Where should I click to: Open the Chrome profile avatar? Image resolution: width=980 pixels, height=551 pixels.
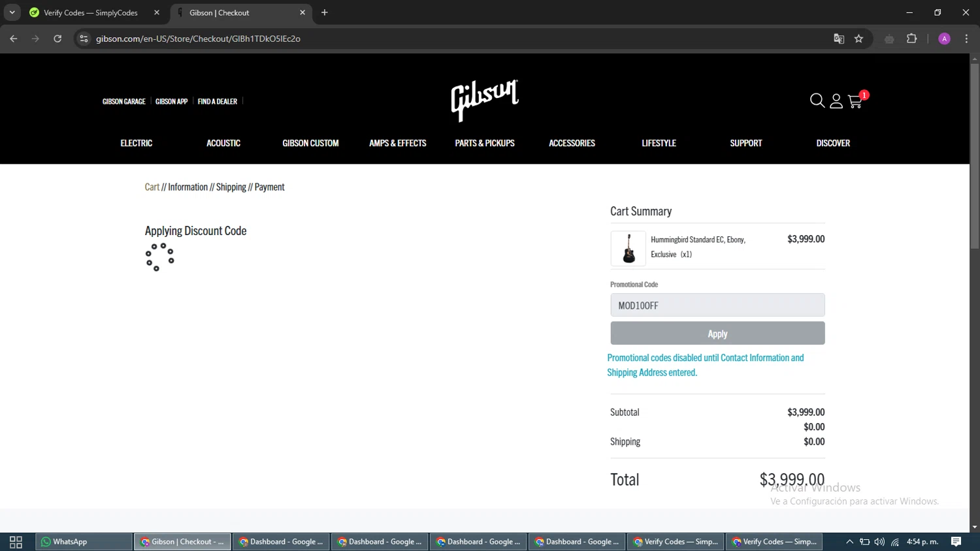point(944,39)
